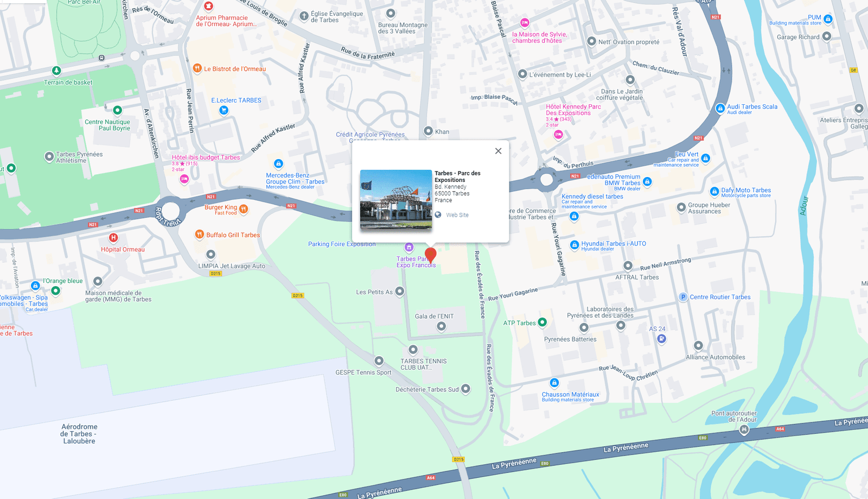The width and height of the screenshot is (868, 499).
Task: Click the Gala de l'ENIT marker
Action: [441, 326]
